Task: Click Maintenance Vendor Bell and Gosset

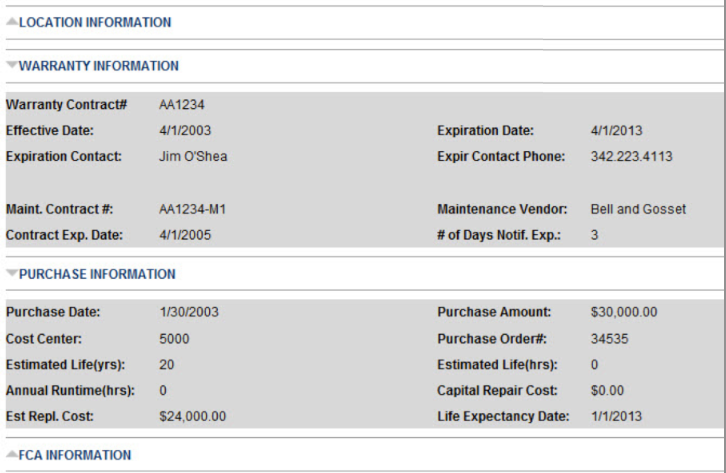Action: (x=638, y=209)
